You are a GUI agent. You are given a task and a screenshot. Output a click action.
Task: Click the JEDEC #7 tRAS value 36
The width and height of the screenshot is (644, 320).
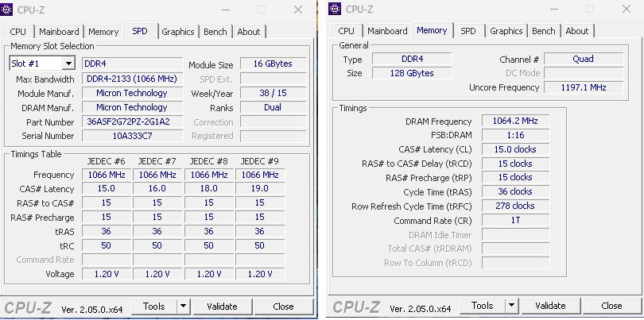[157, 231]
